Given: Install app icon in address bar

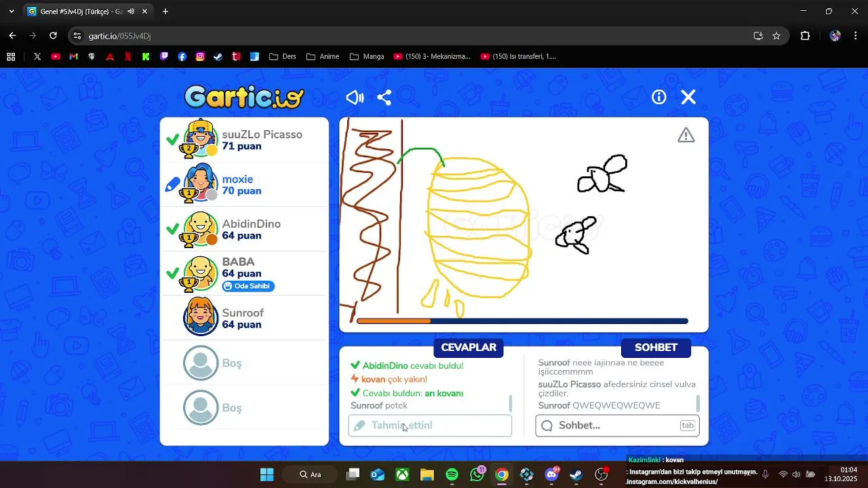Looking at the screenshot, I should [758, 36].
